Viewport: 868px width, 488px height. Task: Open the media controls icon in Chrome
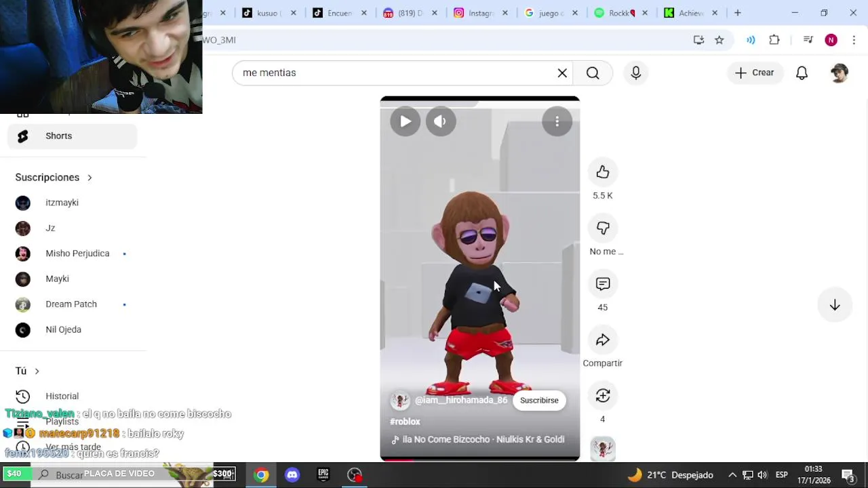tap(808, 40)
